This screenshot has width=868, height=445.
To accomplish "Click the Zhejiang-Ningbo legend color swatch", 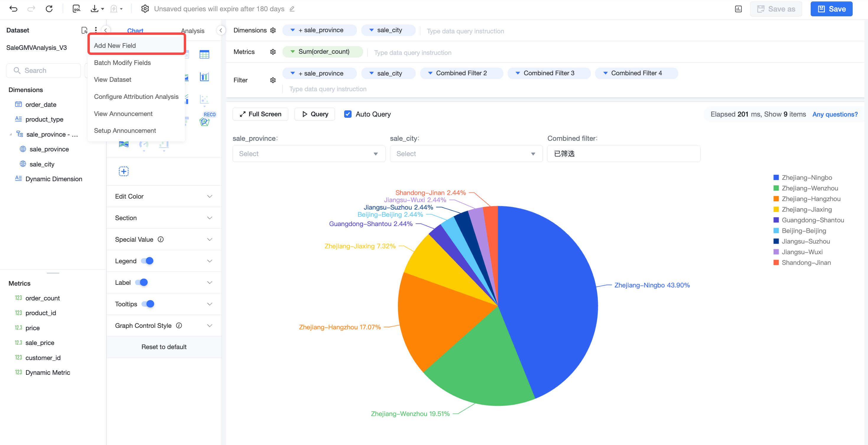I will click(x=776, y=177).
